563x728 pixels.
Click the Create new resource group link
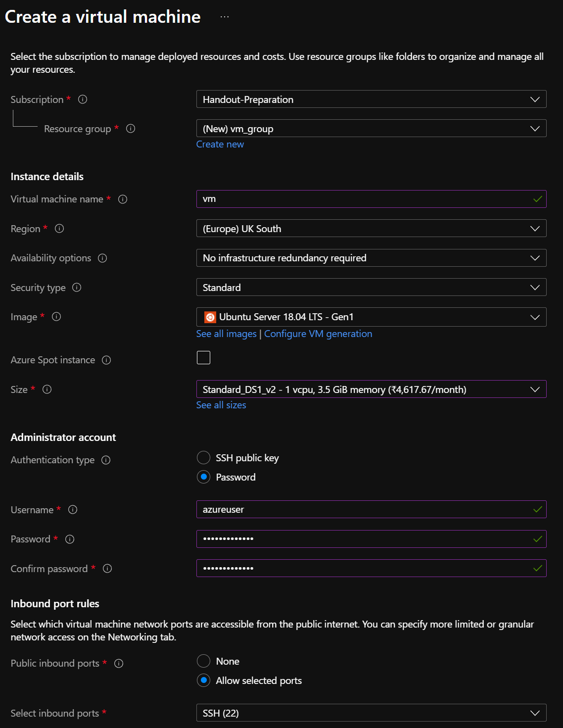click(220, 144)
